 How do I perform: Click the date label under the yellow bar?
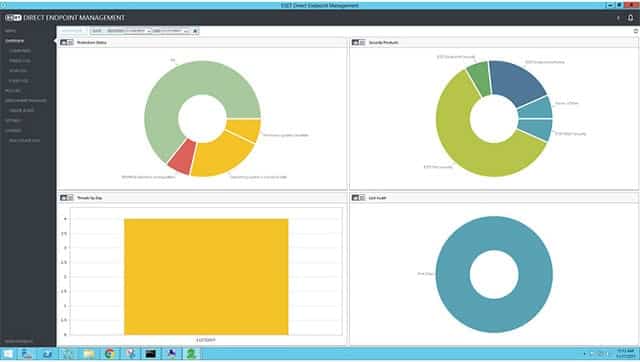point(206,340)
